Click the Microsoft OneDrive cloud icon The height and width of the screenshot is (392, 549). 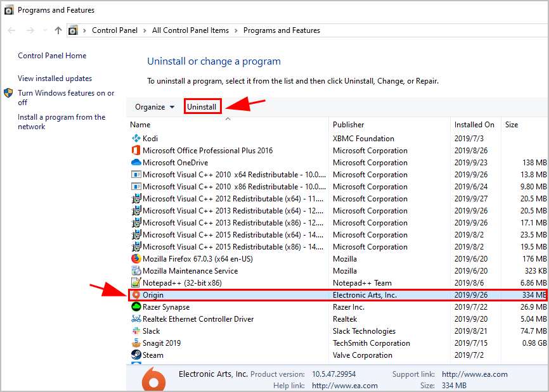point(136,163)
